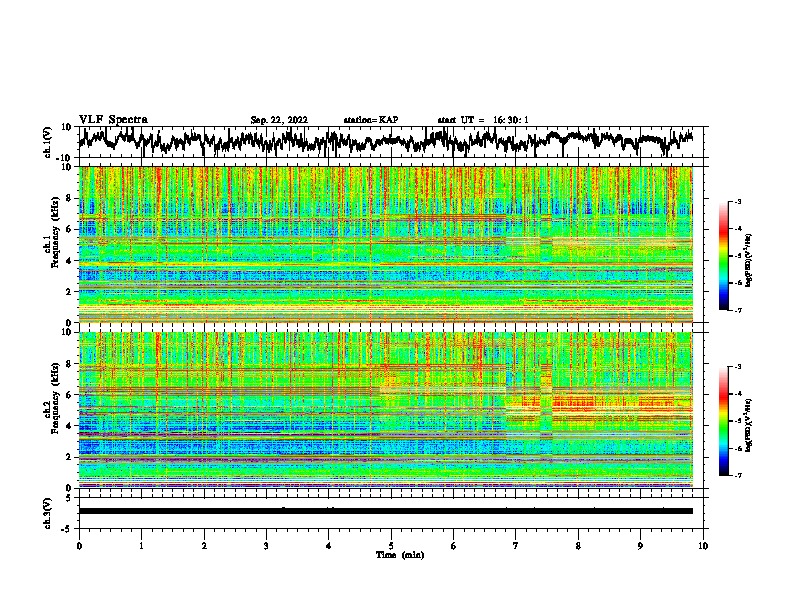Click the '-3' label on ch.2 color bar

click(737, 367)
